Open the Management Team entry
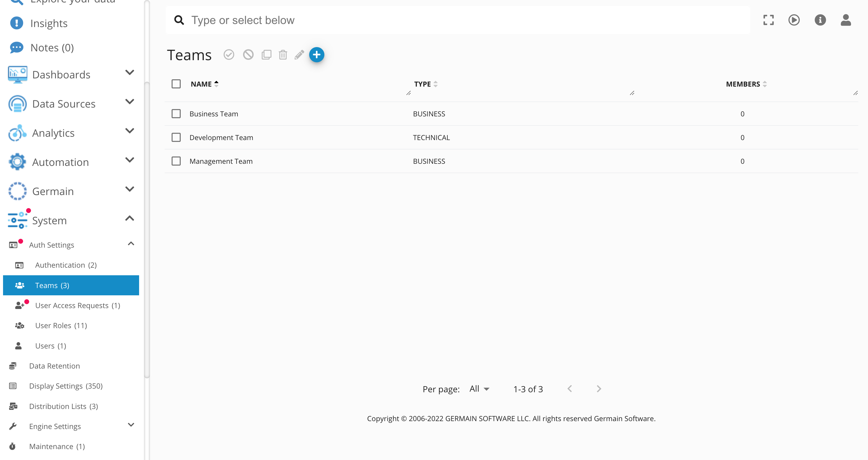The width and height of the screenshot is (868, 460). pyautogui.click(x=221, y=161)
